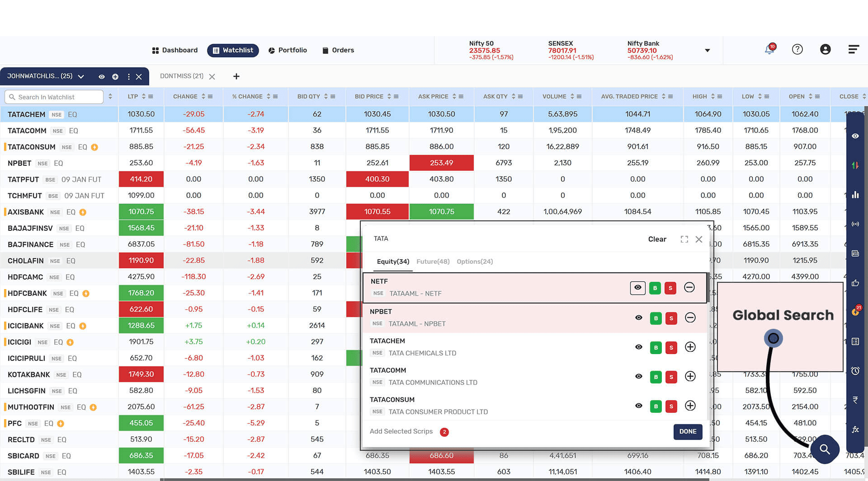Add TATACOMM with the plus icon
Viewport: 868px width, 481px height.
[x=690, y=376]
